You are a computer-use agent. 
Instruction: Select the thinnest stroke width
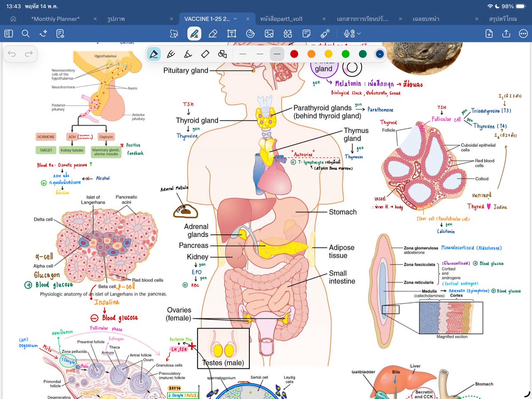pyautogui.click(x=243, y=54)
